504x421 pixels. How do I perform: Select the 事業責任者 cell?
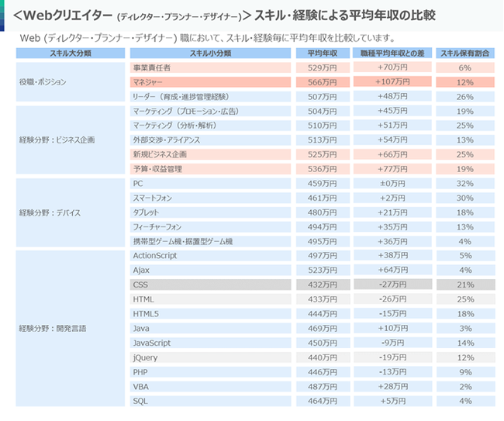210,68
